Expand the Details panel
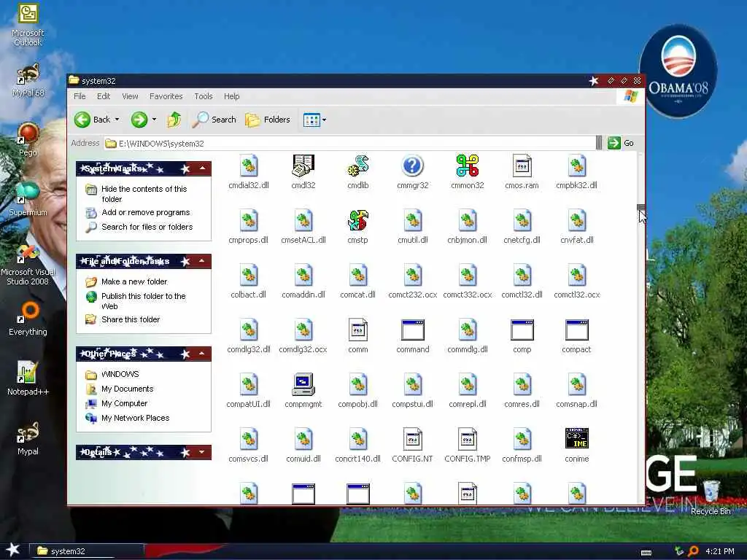This screenshot has width=747, height=560. coord(203,452)
